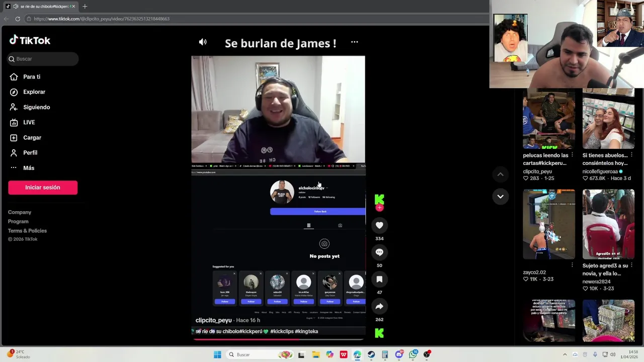This screenshot has width=644, height=362.
Task: Click the microphone tray icon
Action: [x=595, y=354]
